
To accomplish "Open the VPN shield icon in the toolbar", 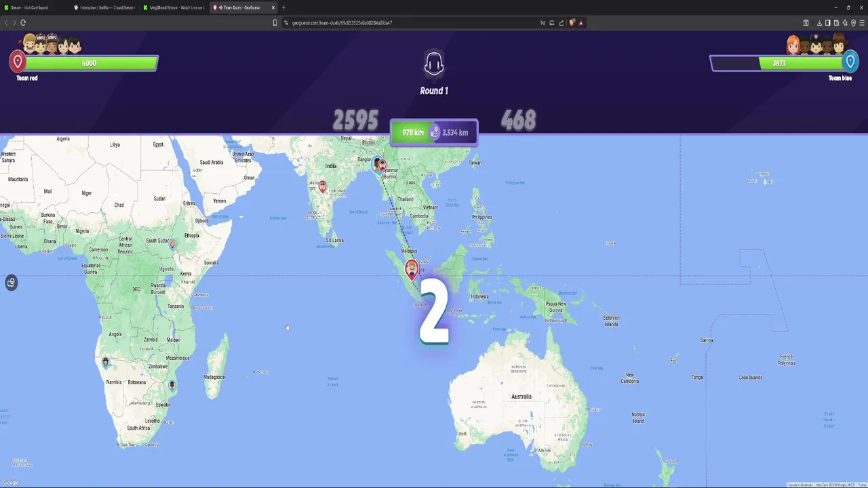I will coord(854,22).
